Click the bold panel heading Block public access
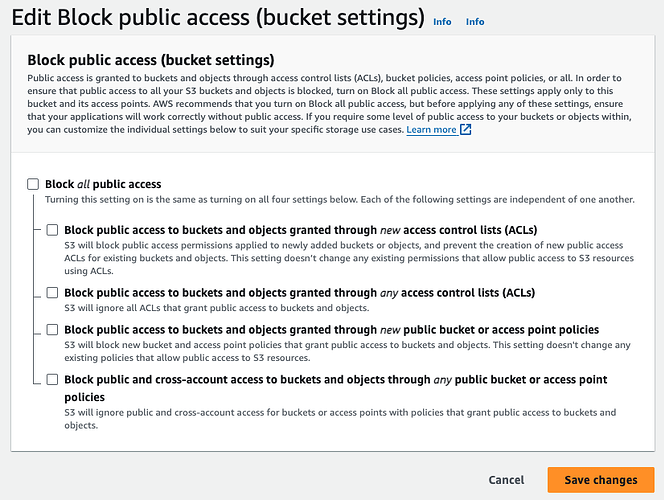The image size is (664, 500). pyautogui.click(x=151, y=60)
